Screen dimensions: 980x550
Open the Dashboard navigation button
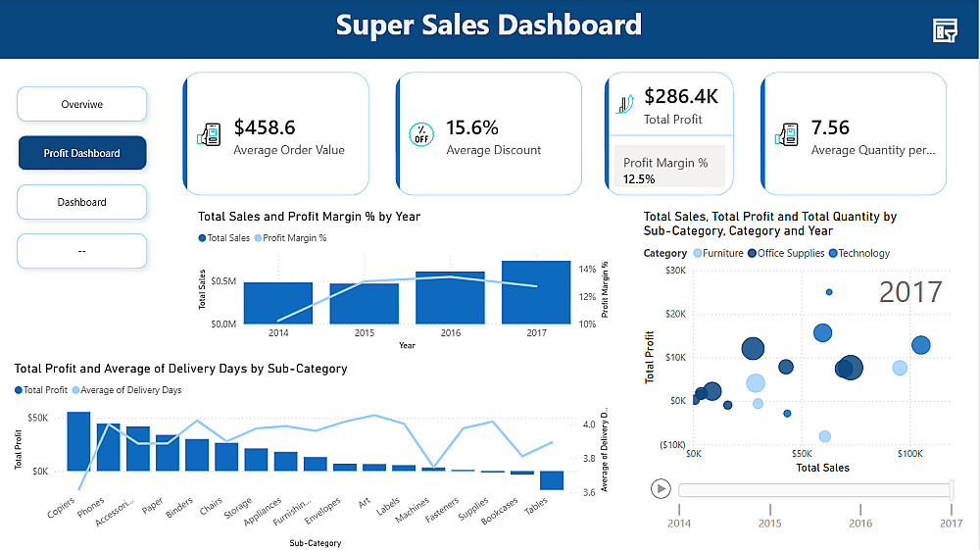[x=82, y=202]
